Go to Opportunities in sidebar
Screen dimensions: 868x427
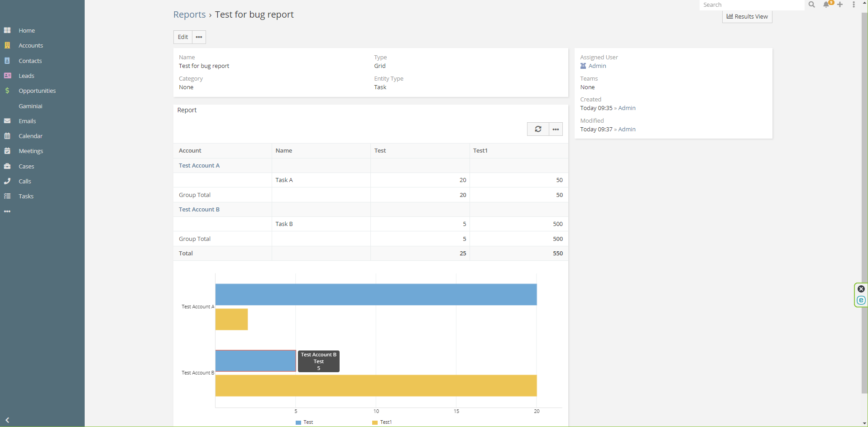click(x=37, y=91)
